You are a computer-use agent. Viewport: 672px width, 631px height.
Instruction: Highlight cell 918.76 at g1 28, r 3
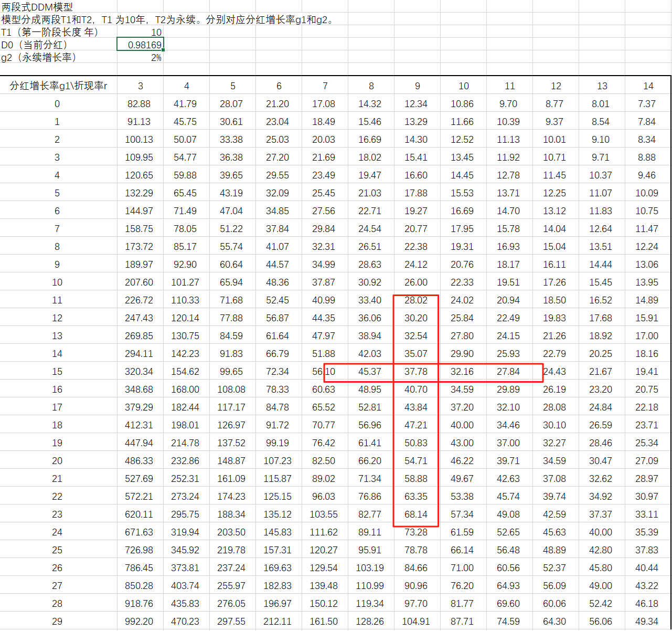click(x=141, y=603)
